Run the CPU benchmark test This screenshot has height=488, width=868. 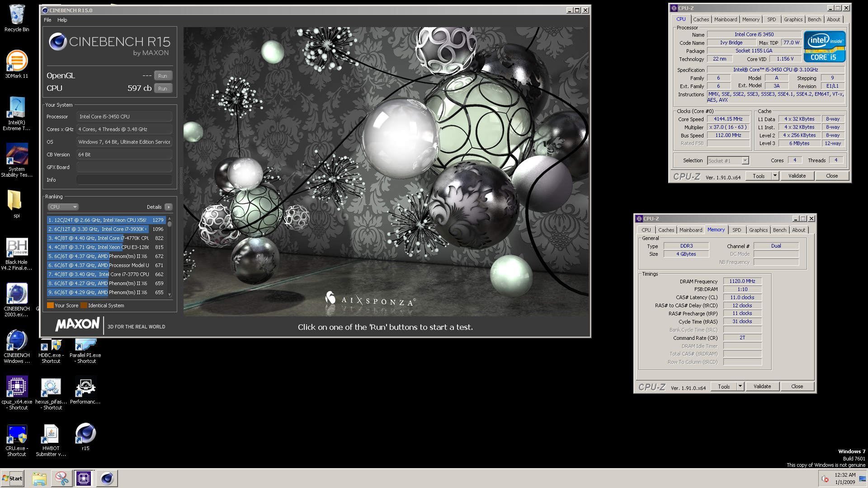(163, 89)
